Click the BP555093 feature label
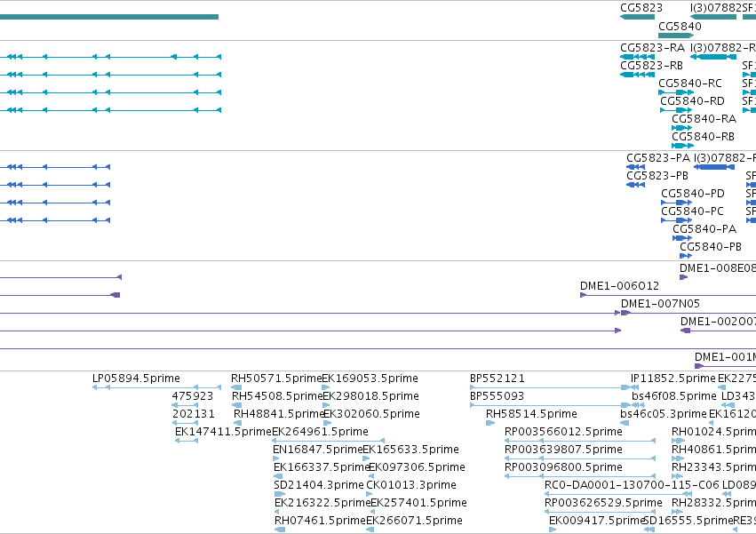This screenshot has width=756, height=534. (x=497, y=396)
